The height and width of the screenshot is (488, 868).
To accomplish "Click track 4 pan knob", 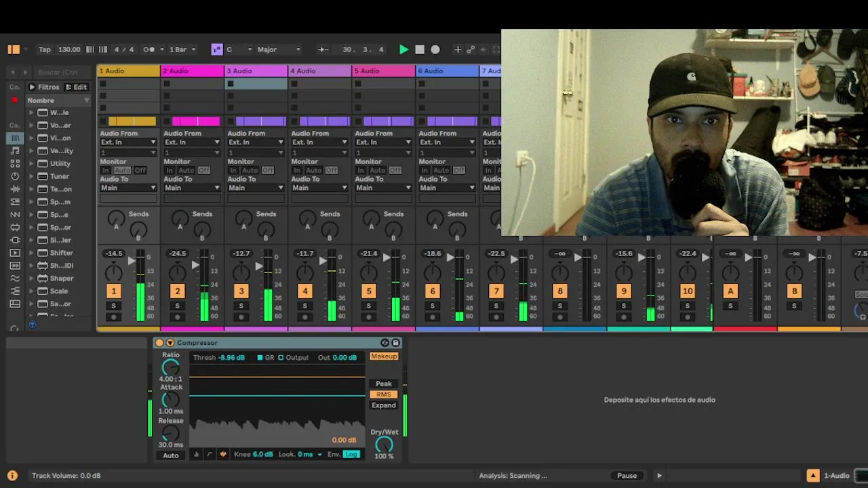I will pyautogui.click(x=305, y=272).
